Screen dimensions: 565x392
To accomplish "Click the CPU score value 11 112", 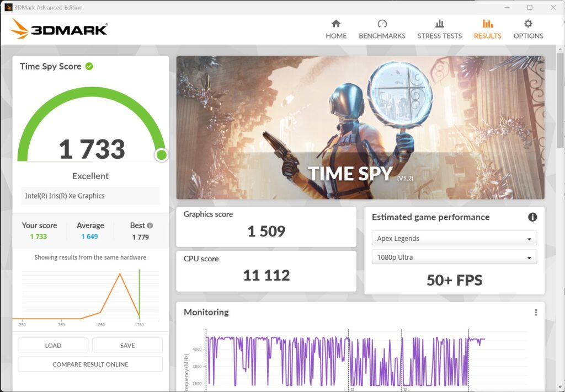I will coord(266,275).
